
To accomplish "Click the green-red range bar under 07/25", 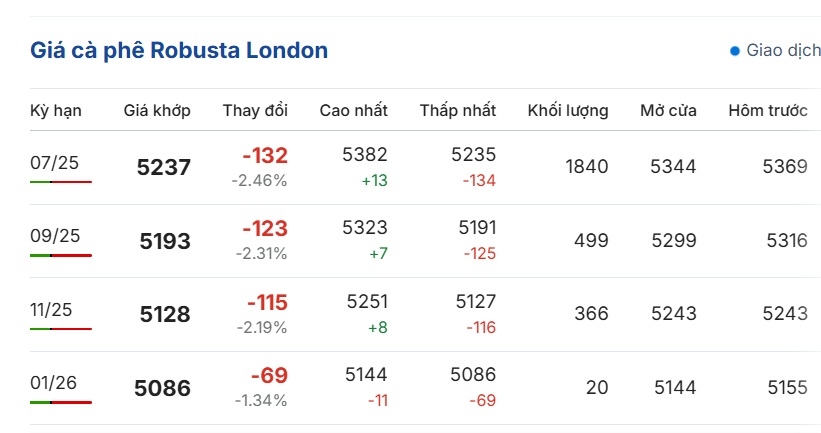I will 61,182.
